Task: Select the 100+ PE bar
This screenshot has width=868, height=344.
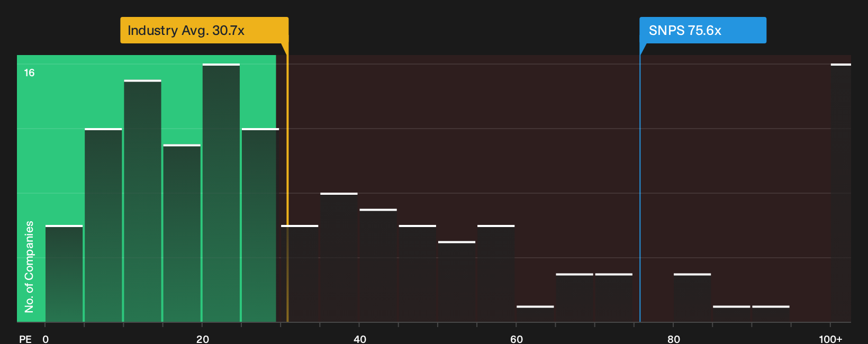Action: tap(841, 193)
